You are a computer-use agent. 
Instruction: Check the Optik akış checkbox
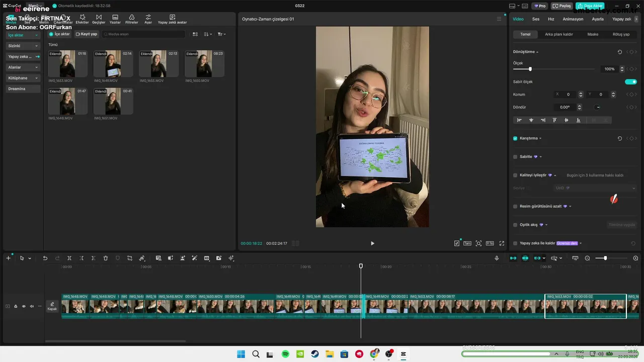click(x=515, y=225)
